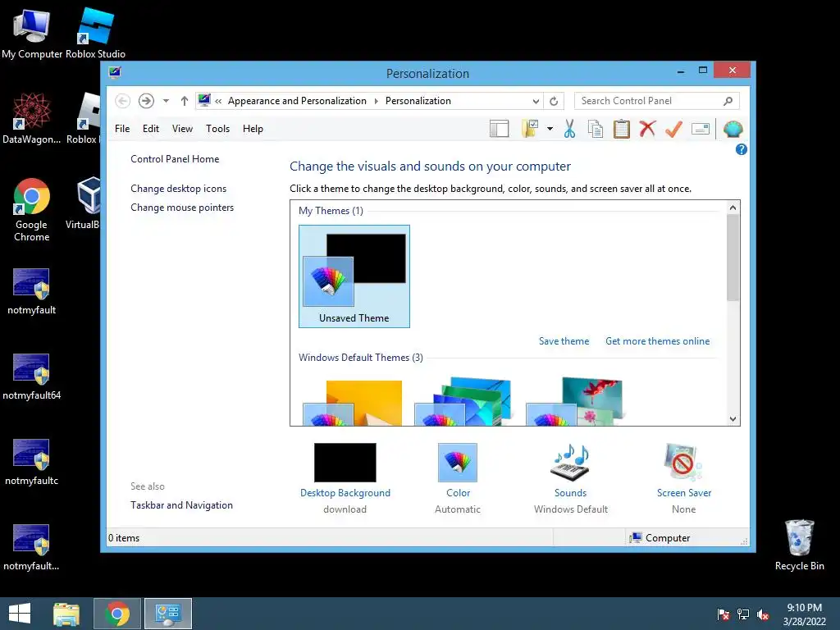The width and height of the screenshot is (840, 630).
Task: Click the Control Panel taskbar button
Action: click(168, 614)
